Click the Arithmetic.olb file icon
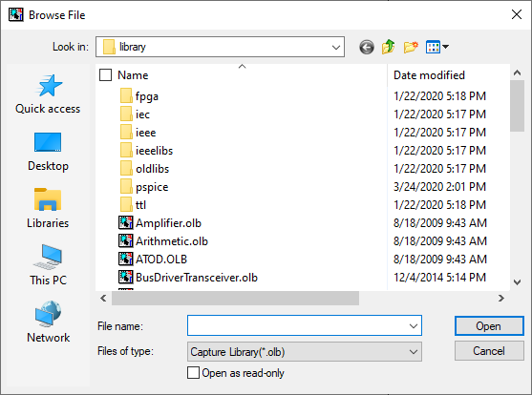The image size is (532, 395). coord(125,241)
